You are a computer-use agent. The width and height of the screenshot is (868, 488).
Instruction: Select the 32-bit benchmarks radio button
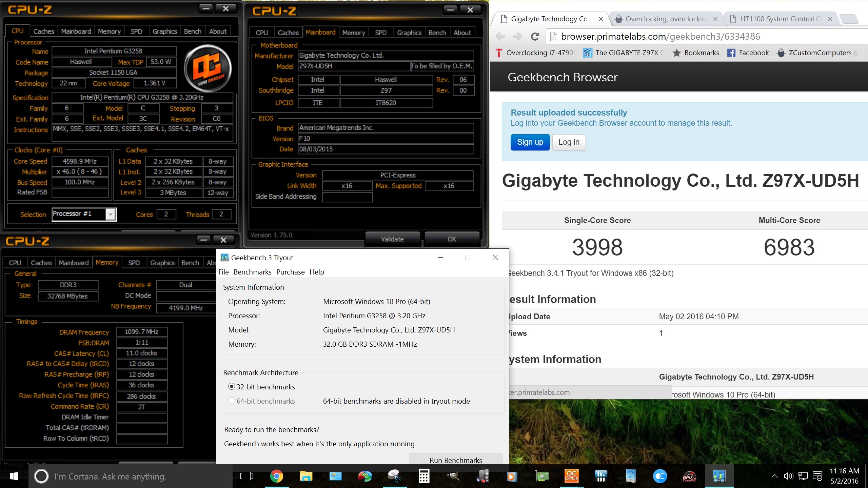click(232, 387)
